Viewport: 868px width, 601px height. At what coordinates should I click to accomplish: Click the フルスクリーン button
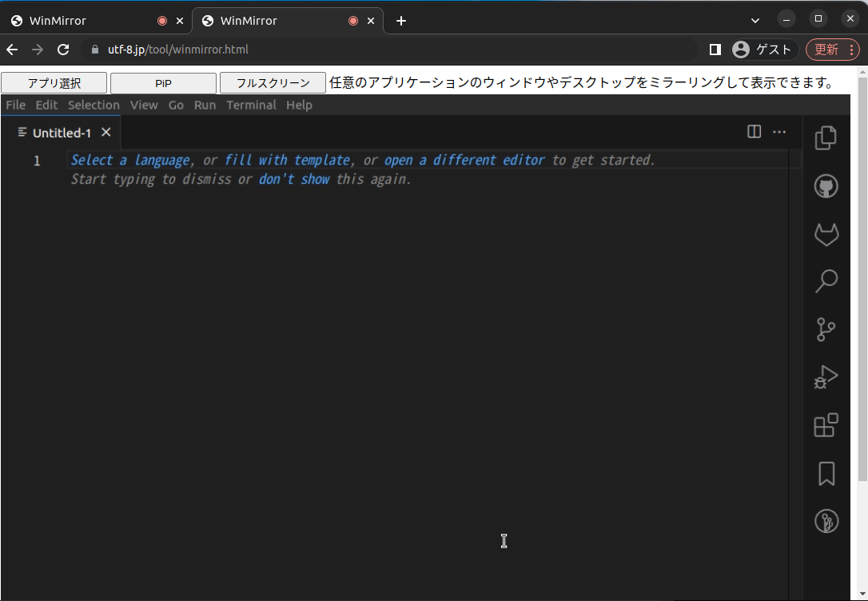point(273,83)
